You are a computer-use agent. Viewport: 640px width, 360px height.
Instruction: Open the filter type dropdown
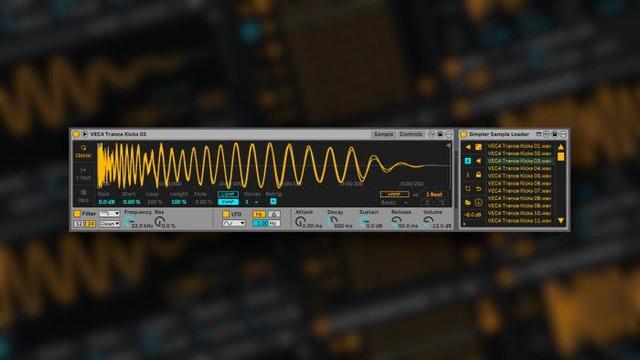[109, 214]
